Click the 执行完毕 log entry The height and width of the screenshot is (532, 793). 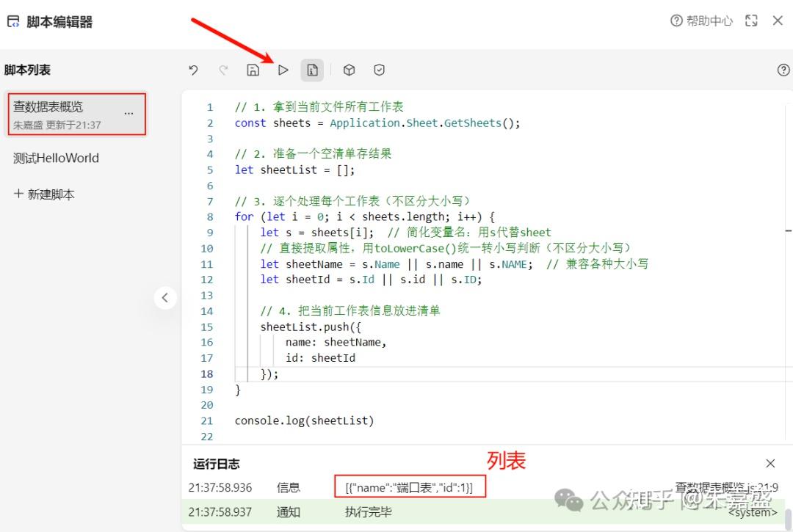pyautogui.click(x=368, y=511)
